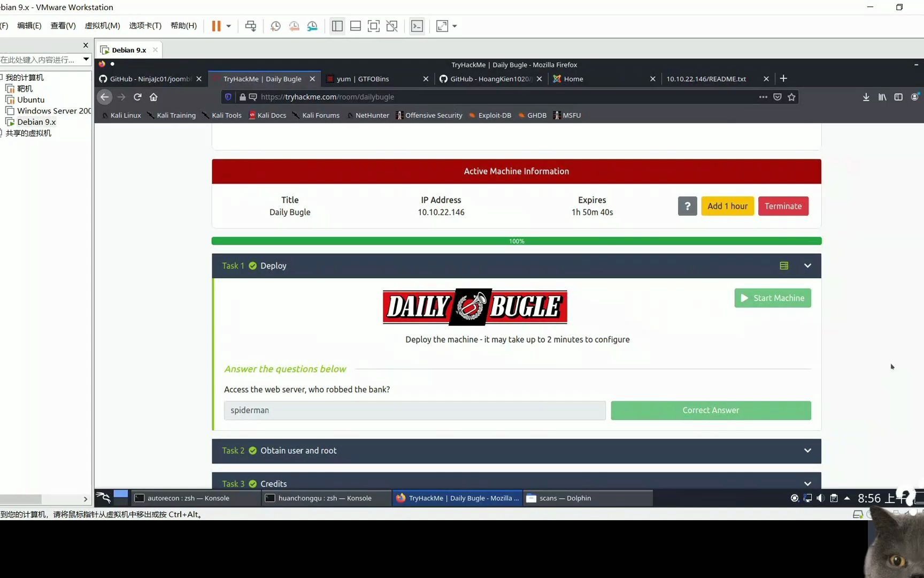This screenshot has width=924, height=578.
Task: Toggle the VMware library sidebar view
Action: 337,26
